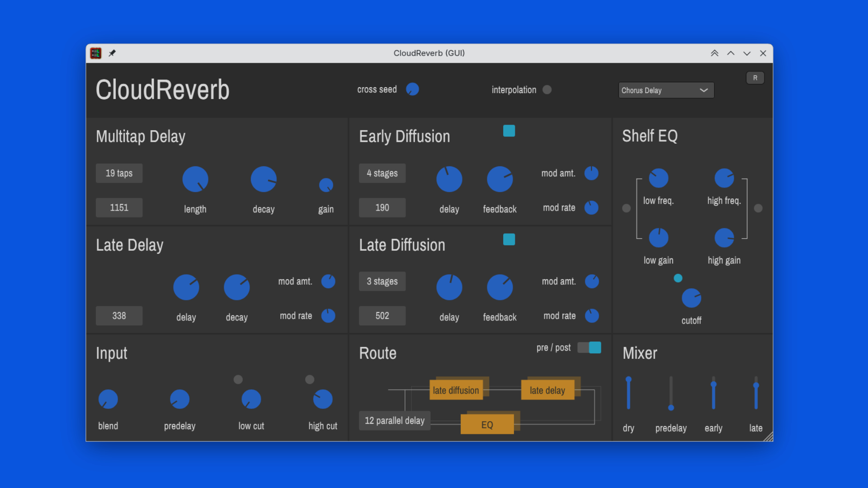This screenshot has height=488, width=868.
Task: Click the 12 parallel delay button
Action: pos(394,421)
